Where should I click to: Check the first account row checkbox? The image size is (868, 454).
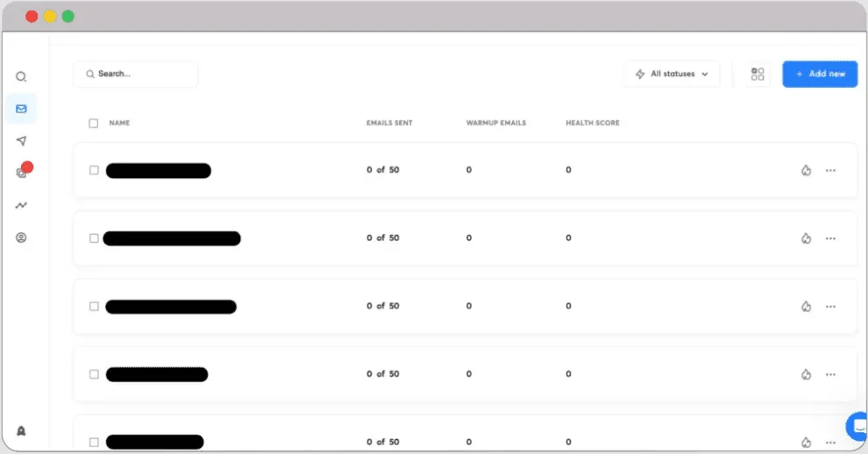[x=94, y=170]
